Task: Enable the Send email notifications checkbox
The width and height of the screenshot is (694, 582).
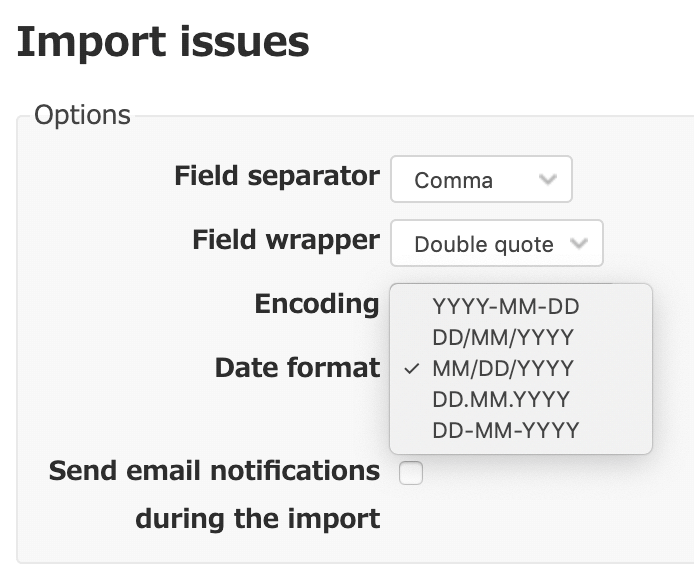Action: pos(411,473)
